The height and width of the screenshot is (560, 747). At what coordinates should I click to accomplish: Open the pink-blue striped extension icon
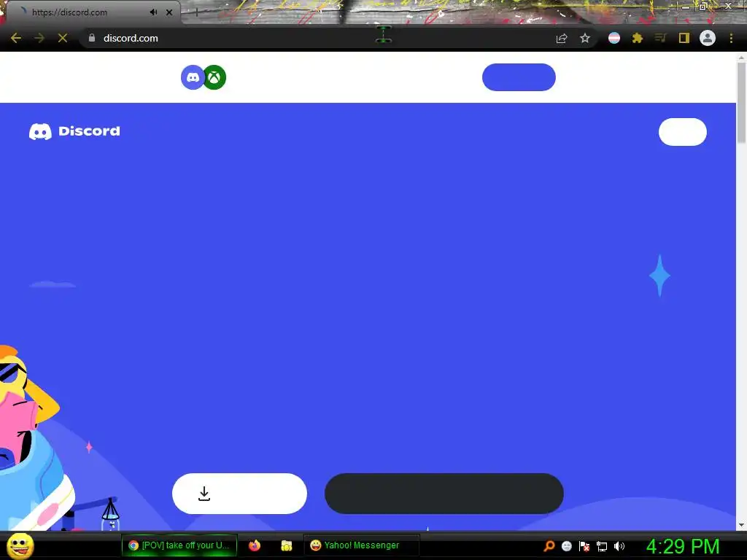pos(614,38)
